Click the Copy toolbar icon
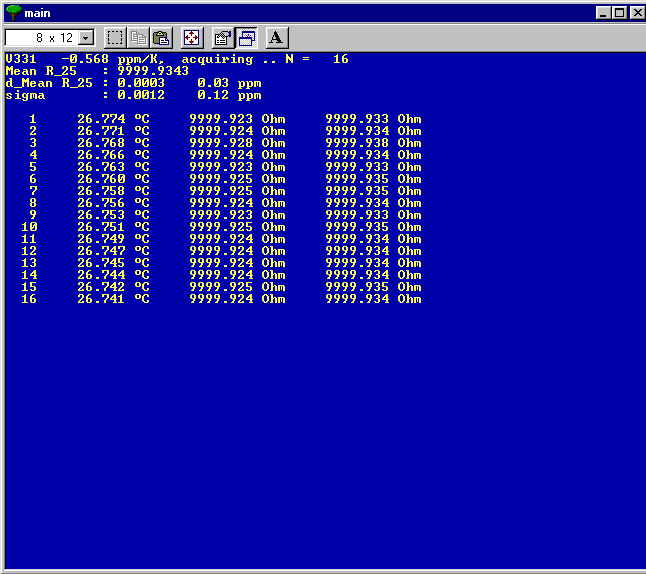646x574 pixels. pyautogui.click(x=139, y=38)
